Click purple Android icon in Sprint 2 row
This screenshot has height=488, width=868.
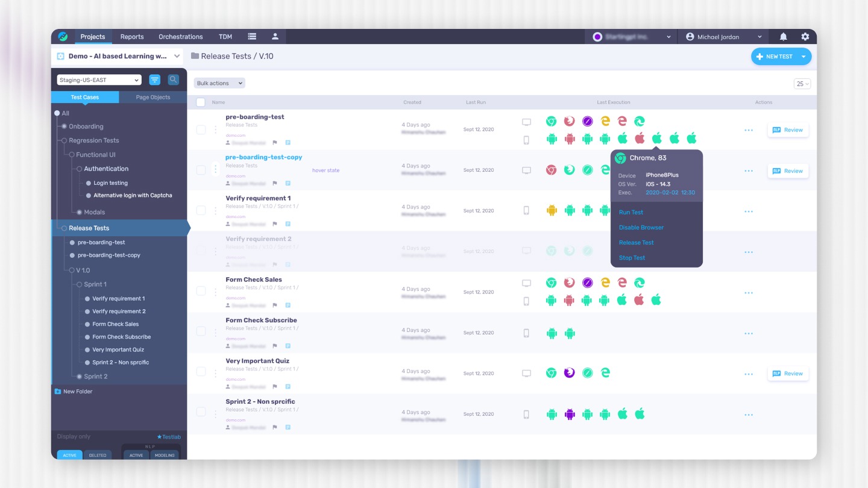(x=569, y=414)
